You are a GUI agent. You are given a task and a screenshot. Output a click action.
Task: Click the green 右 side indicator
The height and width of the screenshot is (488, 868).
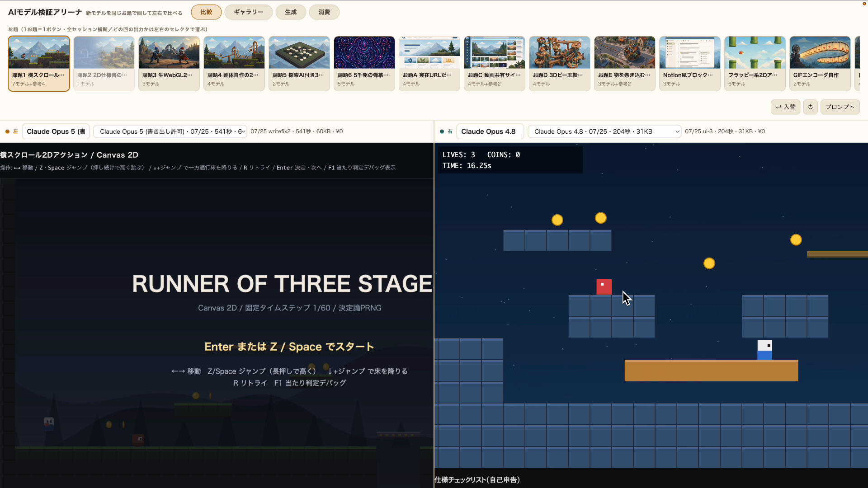tap(446, 131)
